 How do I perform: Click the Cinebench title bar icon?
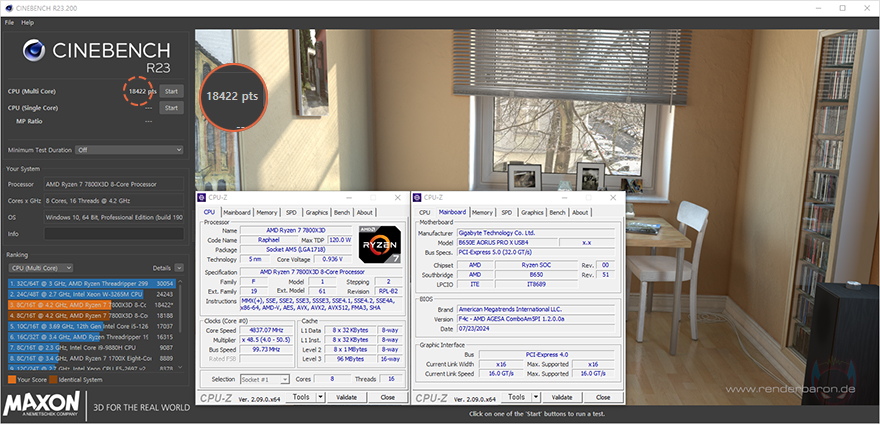pyautogui.click(x=7, y=8)
